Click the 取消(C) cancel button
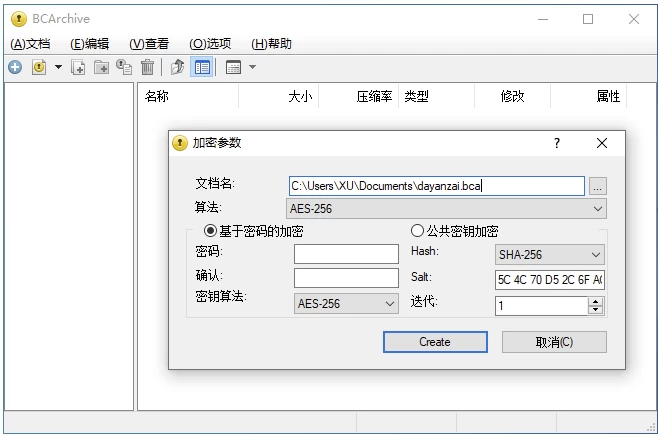This screenshot has height=437, width=660. [554, 342]
